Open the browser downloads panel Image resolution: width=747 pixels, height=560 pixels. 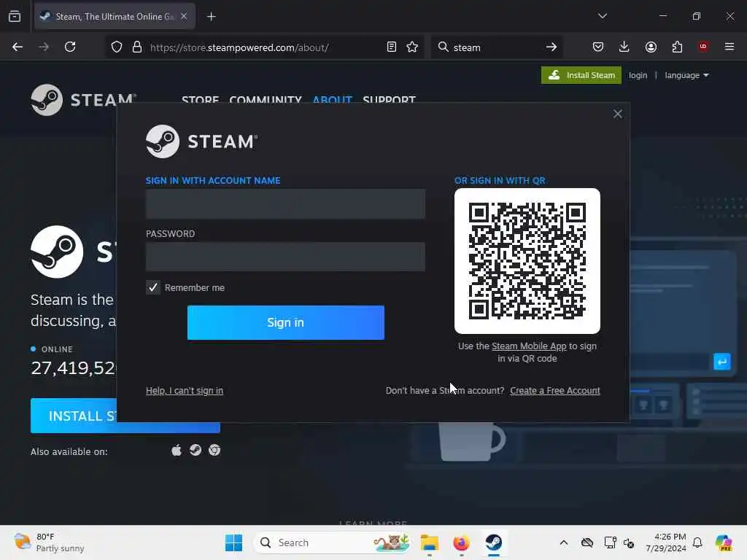click(x=624, y=47)
